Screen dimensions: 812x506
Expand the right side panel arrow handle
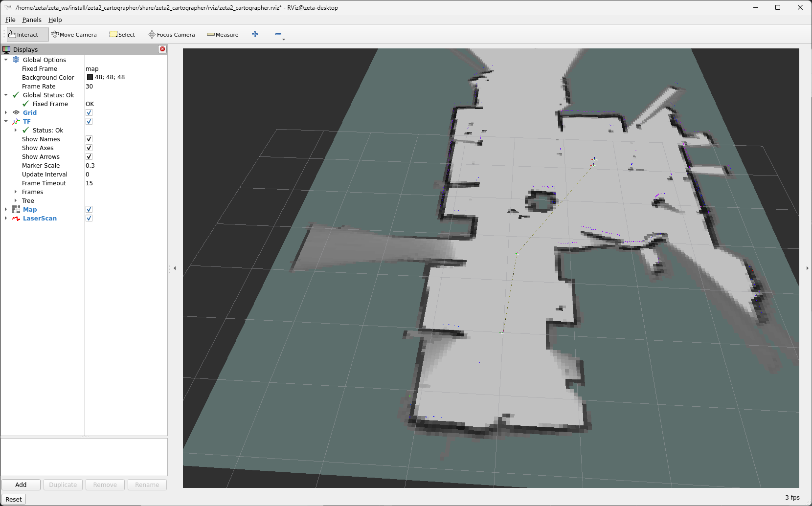807,268
